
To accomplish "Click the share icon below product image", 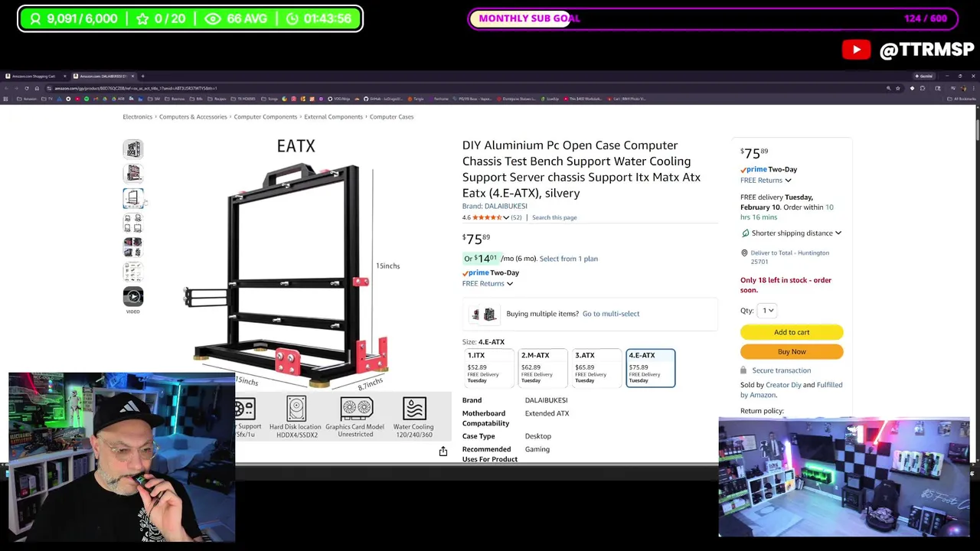I will pos(443,452).
